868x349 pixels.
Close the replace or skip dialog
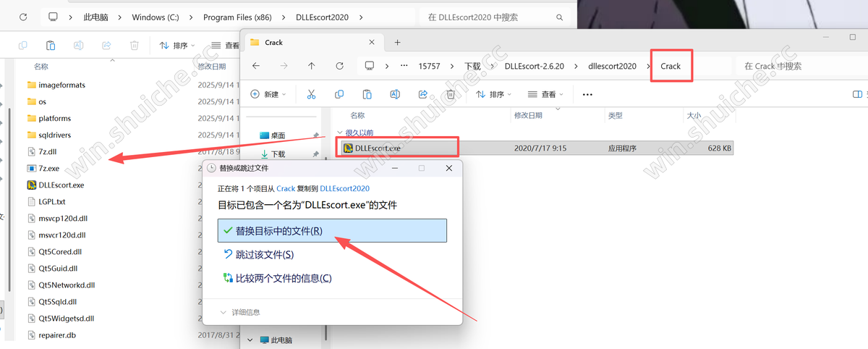(450, 168)
